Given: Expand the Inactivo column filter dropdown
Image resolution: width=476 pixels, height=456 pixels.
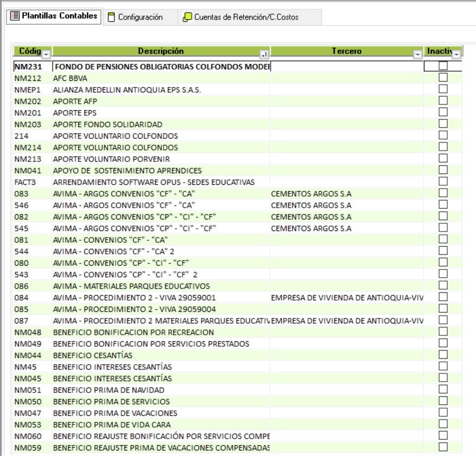Looking at the screenshot, I should click(x=456, y=54).
